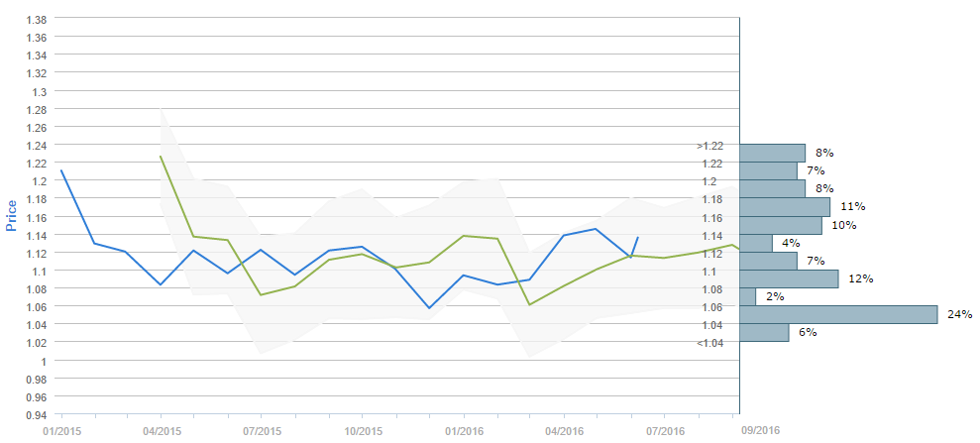The image size is (980, 443).
Task: Click the 6% bar above <1.04
Action: pyautogui.click(x=764, y=332)
